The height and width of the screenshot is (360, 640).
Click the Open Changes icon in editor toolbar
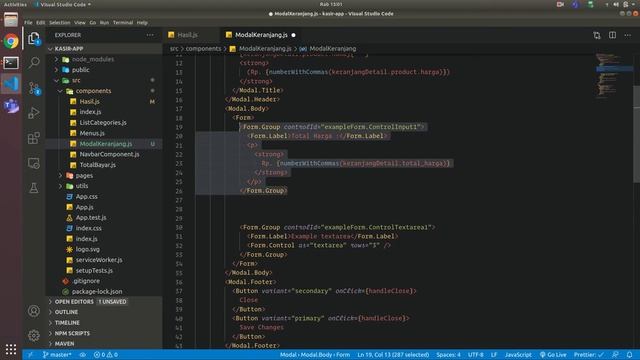click(x=597, y=35)
